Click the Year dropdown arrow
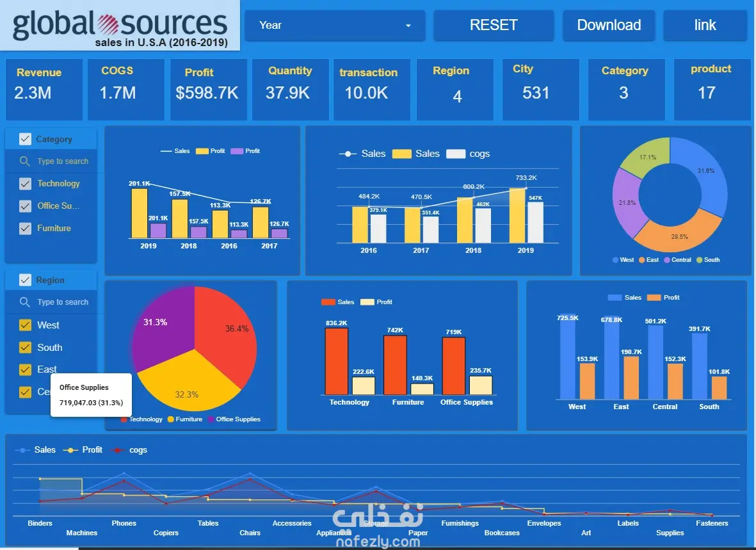This screenshot has height=550, width=756. [408, 26]
